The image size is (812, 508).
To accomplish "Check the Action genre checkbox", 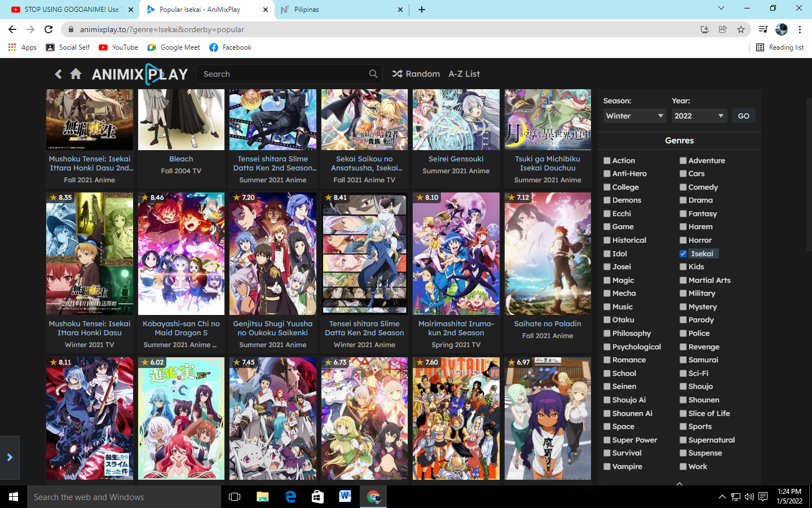I will pos(607,161).
